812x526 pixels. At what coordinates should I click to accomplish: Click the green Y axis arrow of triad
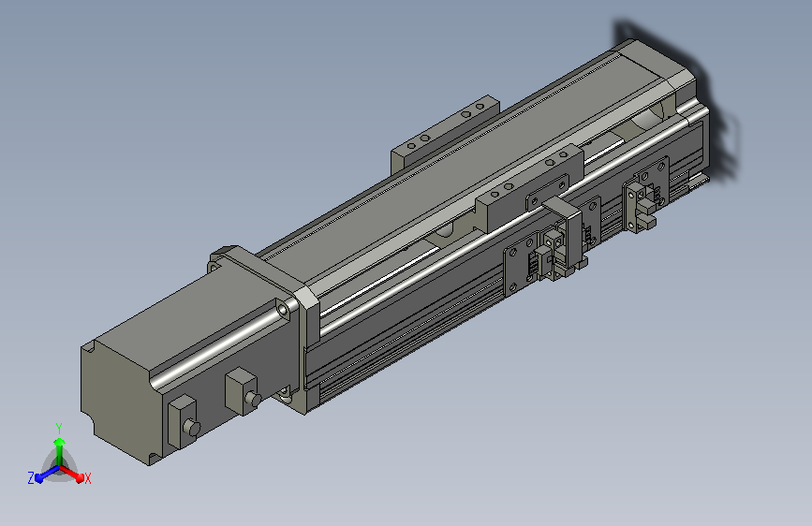click(60, 449)
